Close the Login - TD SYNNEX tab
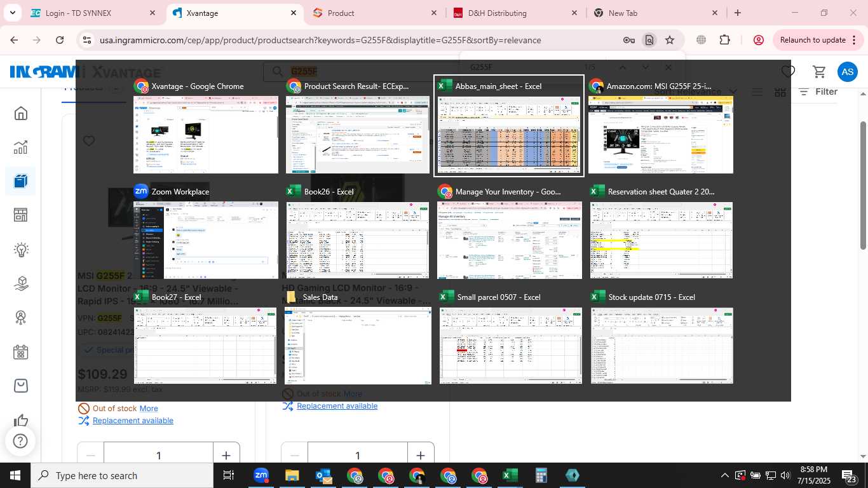The width and height of the screenshot is (868, 488). [x=153, y=13]
